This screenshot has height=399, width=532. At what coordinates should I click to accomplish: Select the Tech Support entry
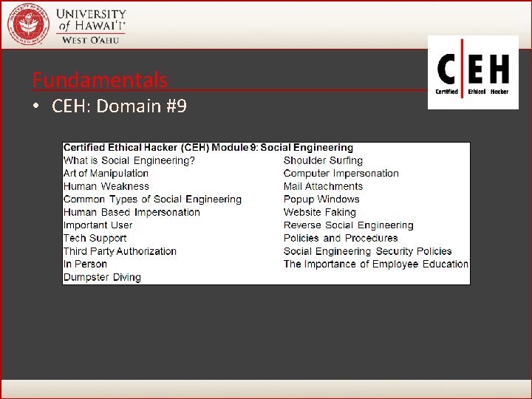coord(95,238)
